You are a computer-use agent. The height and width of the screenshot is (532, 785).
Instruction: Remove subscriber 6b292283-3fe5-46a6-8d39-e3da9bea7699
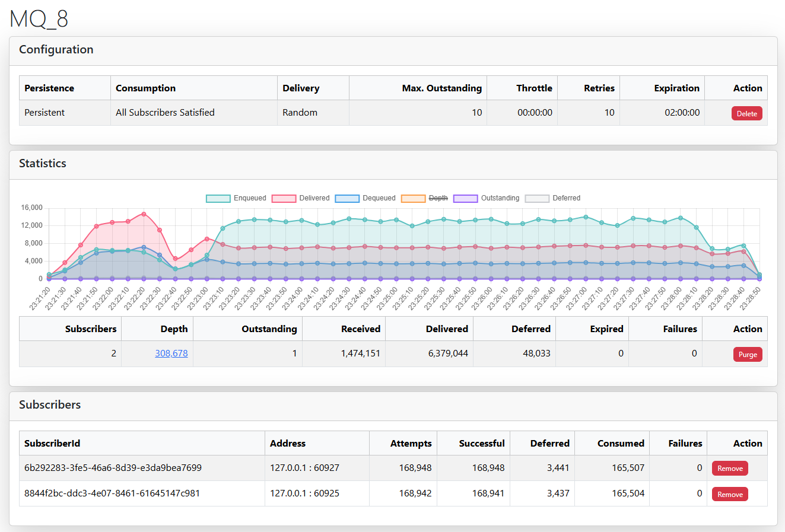pyautogui.click(x=730, y=468)
